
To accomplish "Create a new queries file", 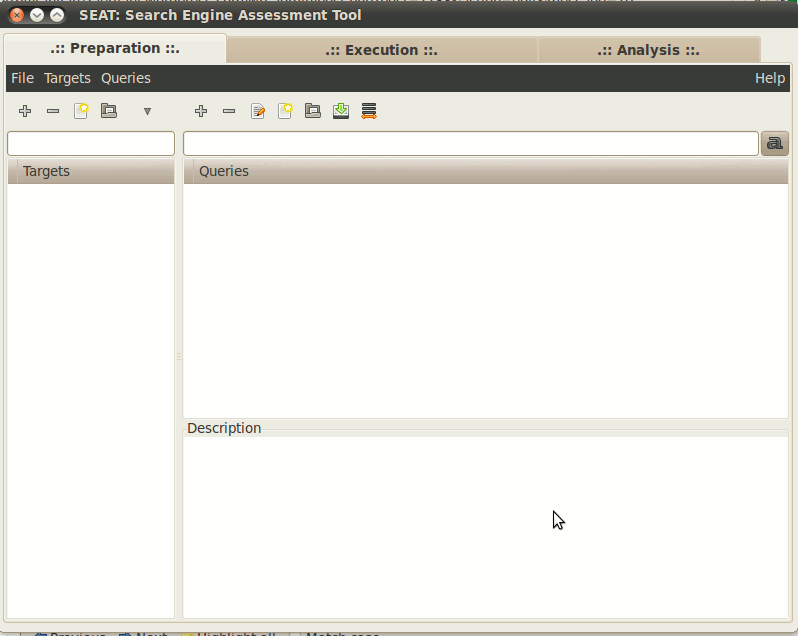I will click(285, 111).
